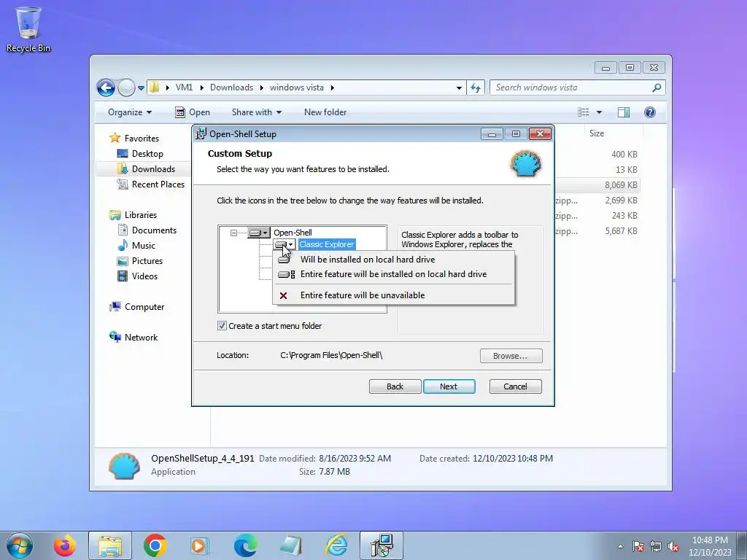Viewport: 747px width, 560px height.
Task: Click the Open-Shell Setup title bar icon
Action: pos(201,134)
